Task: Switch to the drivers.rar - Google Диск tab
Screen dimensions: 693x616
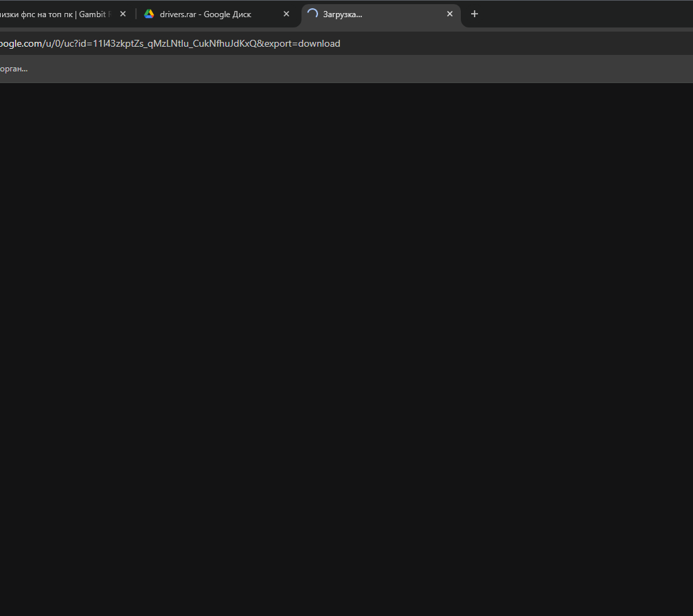Action: tap(205, 14)
